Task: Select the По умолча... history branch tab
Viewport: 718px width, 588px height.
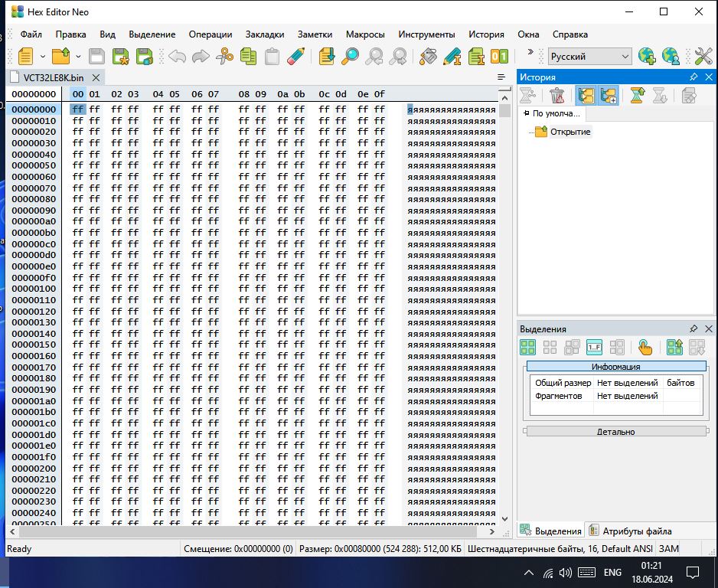Action: coord(551,113)
